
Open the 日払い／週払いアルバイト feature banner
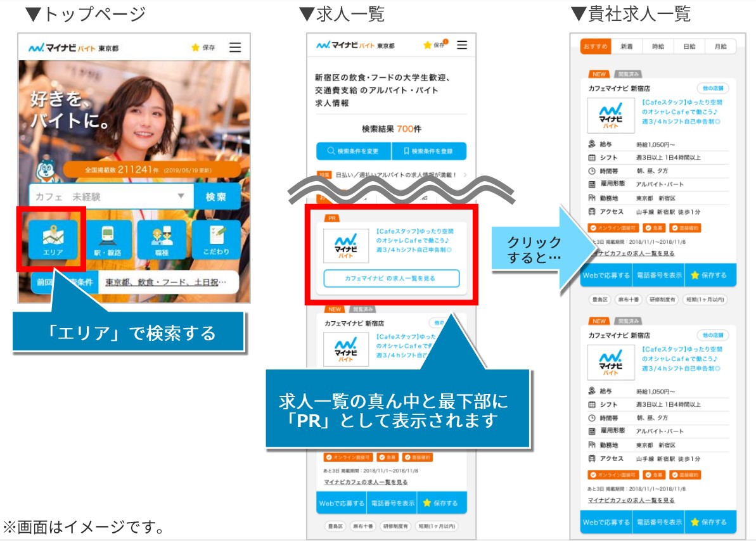(392, 175)
